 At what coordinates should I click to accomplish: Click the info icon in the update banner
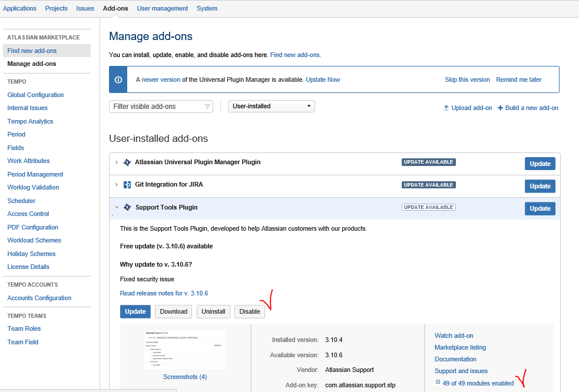point(118,79)
